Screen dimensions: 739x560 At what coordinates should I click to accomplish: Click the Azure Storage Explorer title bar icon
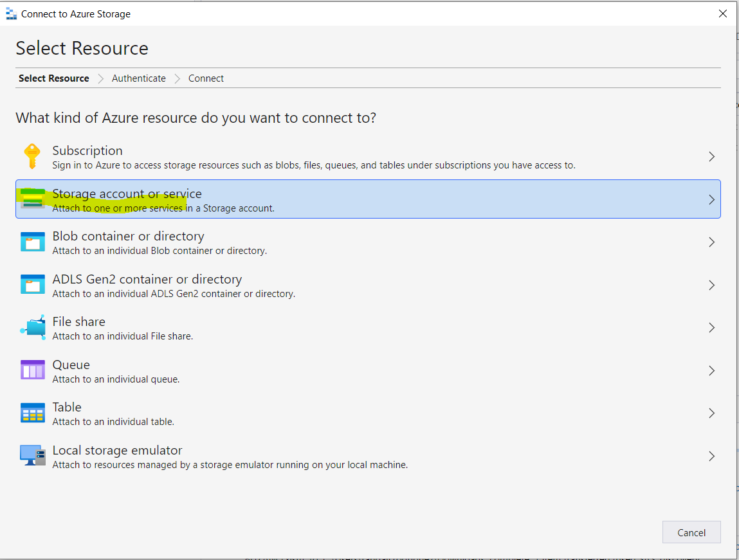(12, 14)
